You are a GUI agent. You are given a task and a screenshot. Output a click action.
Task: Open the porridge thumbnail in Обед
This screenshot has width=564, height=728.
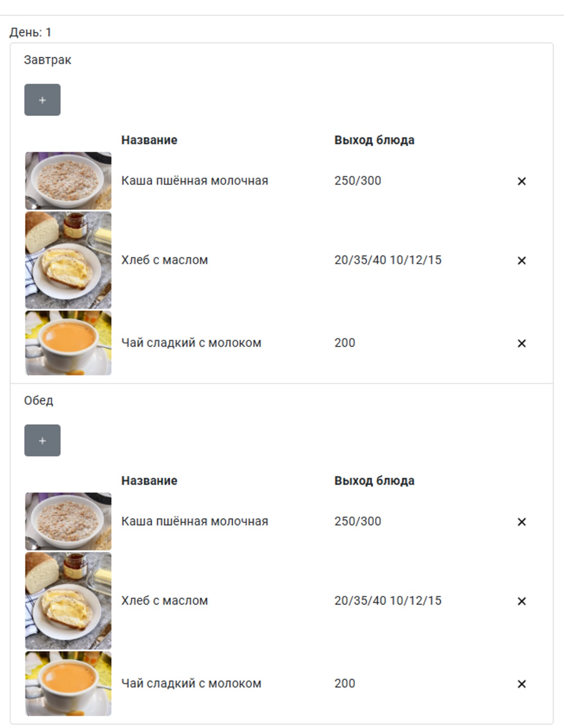pyautogui.click(x=68, y=521)
